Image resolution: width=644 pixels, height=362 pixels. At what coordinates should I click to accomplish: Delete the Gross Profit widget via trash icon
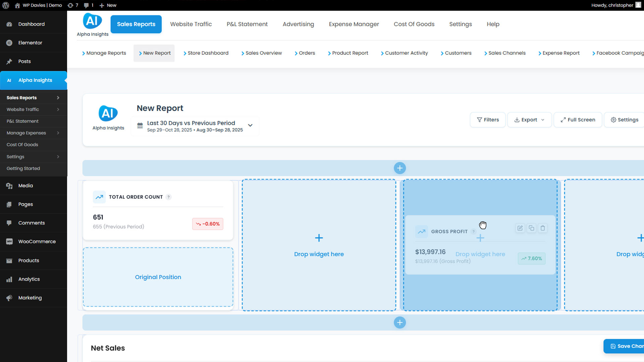[543, 228]
